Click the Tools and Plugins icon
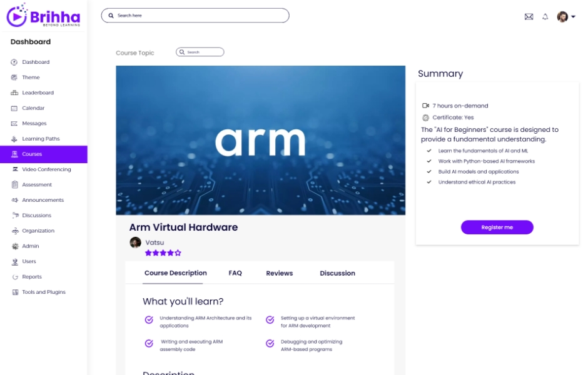The width and height of the screenshot is (588, 375). [15, 292]
